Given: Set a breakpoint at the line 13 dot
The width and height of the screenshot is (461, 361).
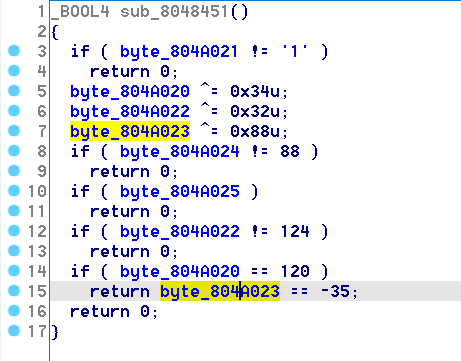Looking at the screenshot, I should tap(14, 251).
